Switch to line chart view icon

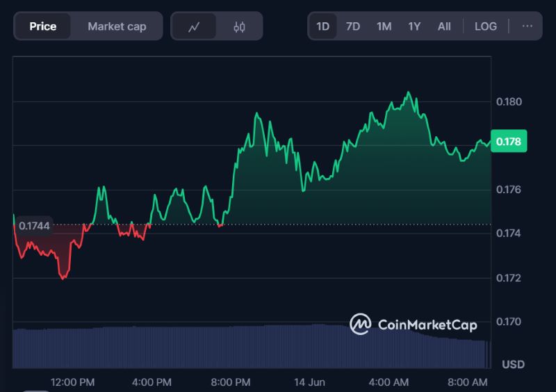click(194, 26)
